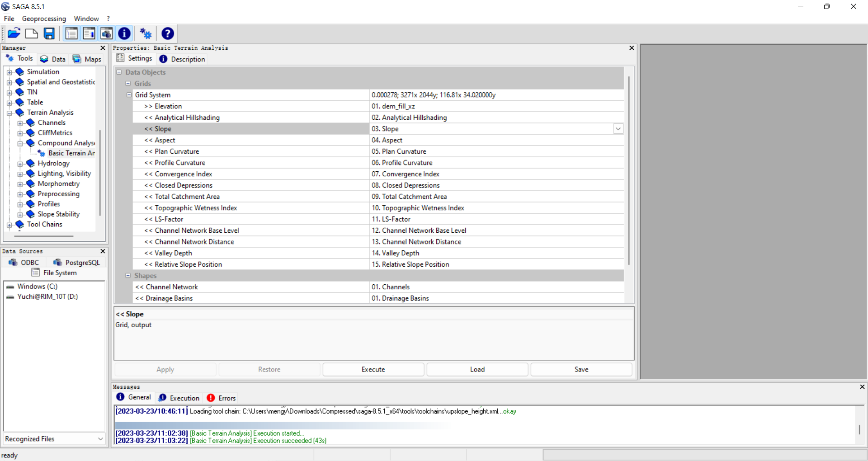
Task: Close the Manager panel
Action: (103, 48)
